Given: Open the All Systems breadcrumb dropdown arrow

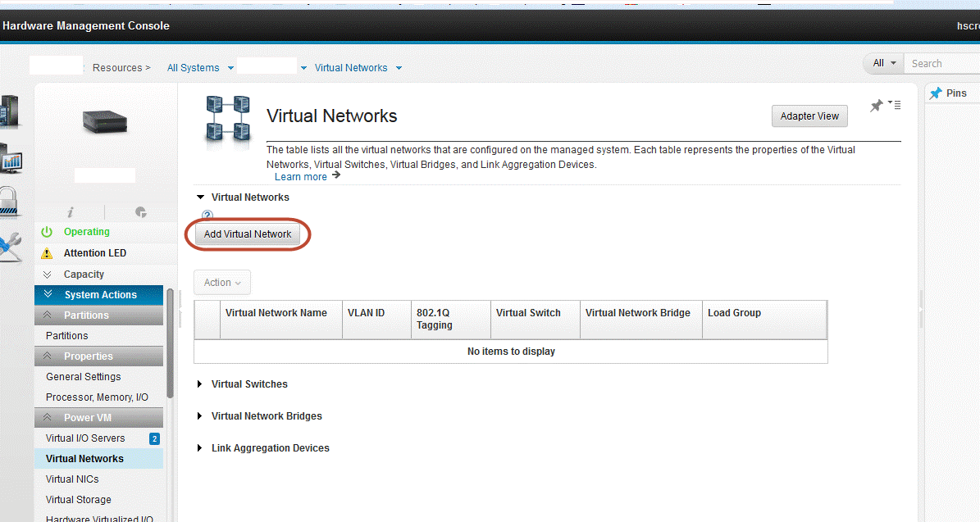Looking at the screenshot, I should (230, 68).
